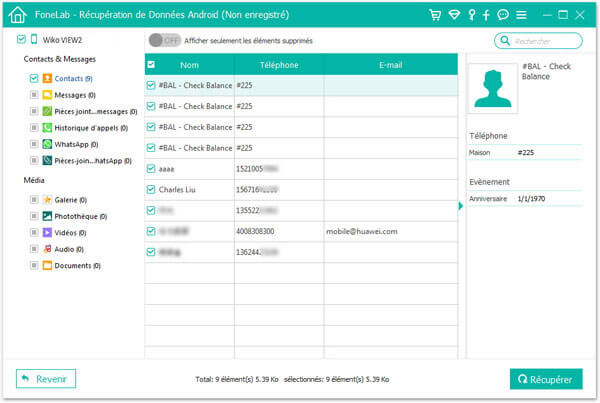Select the Audio (0) tree item

69,249
